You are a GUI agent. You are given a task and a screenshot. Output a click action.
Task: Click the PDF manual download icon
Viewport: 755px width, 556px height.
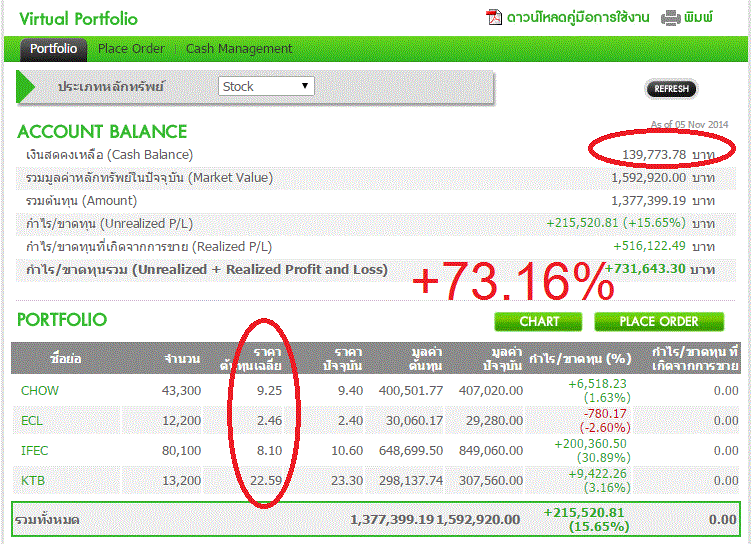coord(494,17)
